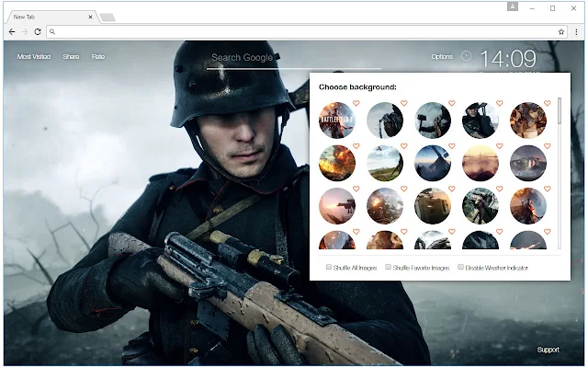Open the Most Visited menu
Image resolution: width=588 pixels, height=368 pixels.
[x=34, y=57]
